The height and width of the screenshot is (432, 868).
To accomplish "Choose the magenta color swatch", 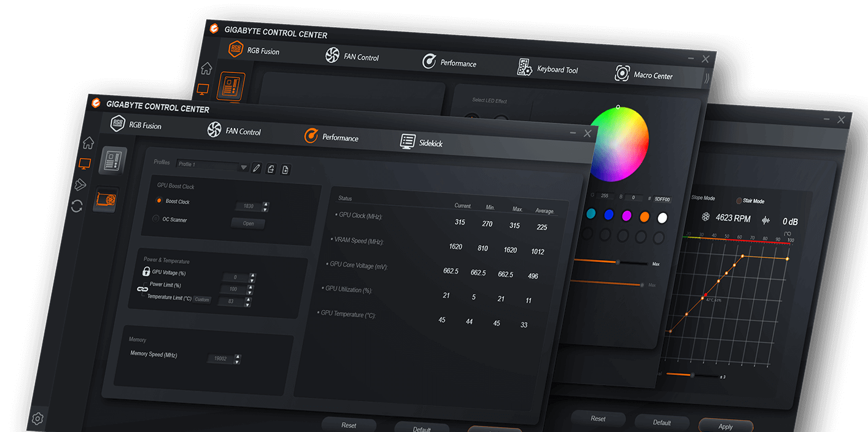I will click(x=627, y=215).
